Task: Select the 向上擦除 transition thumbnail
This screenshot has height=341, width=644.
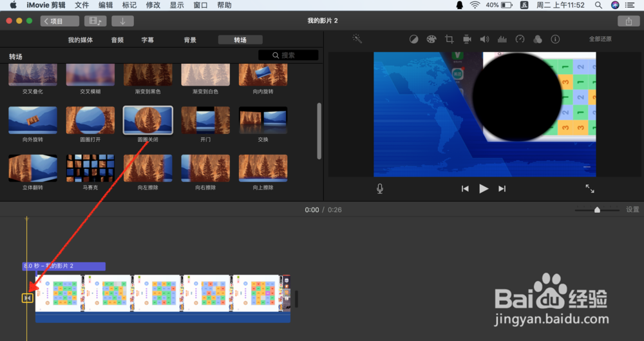Action: (x=263, y=168)
